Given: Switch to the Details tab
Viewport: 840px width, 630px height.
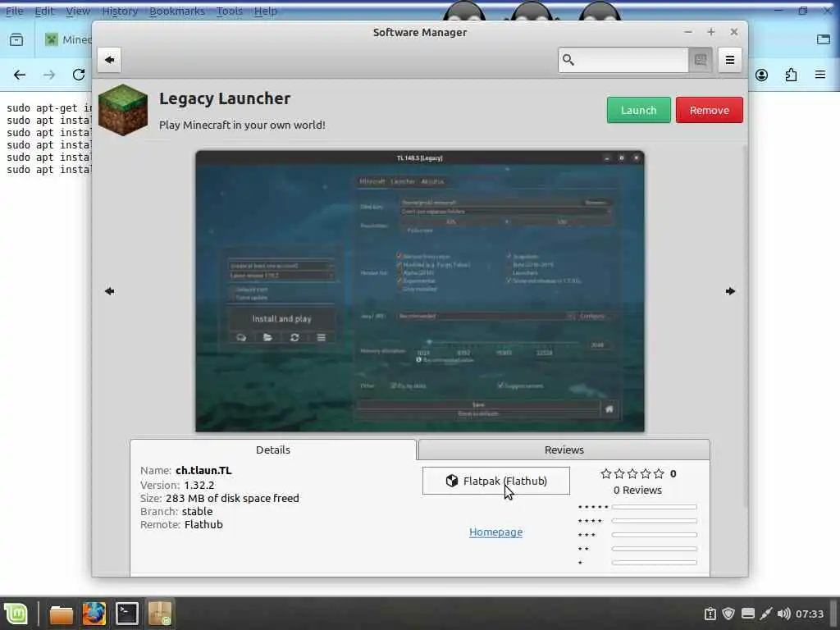Looking at the screenshot, I should 272,450.
